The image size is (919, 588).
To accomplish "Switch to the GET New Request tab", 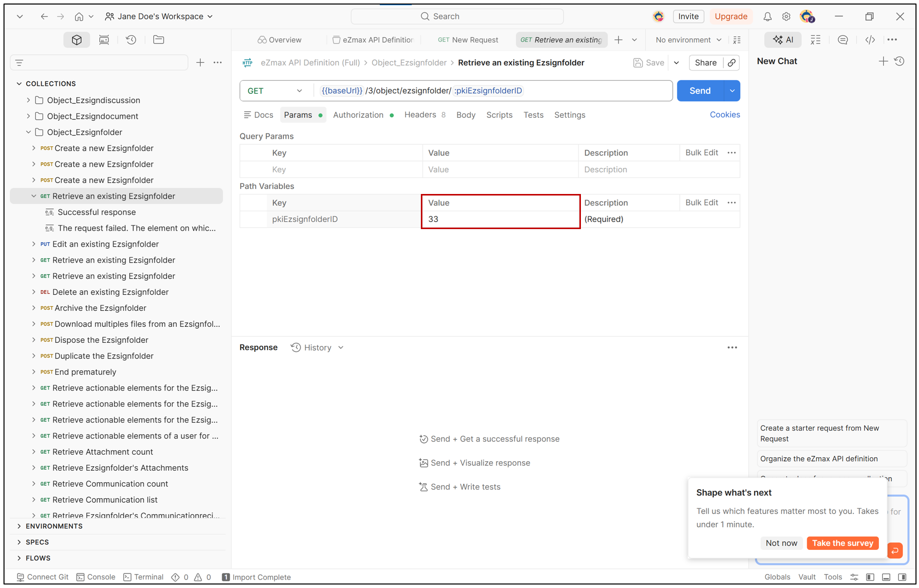I will tap(468, 40).
